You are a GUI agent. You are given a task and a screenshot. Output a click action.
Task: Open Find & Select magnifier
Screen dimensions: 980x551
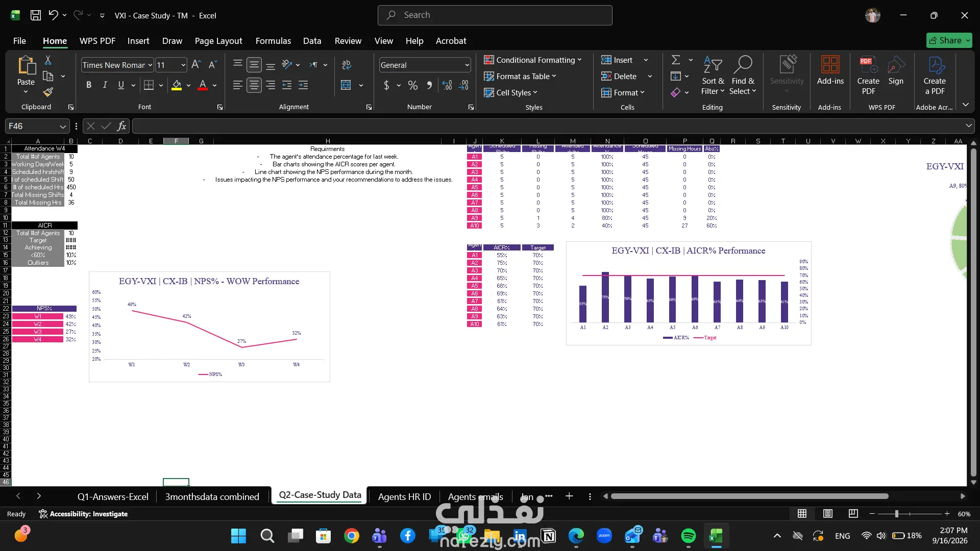743,75
